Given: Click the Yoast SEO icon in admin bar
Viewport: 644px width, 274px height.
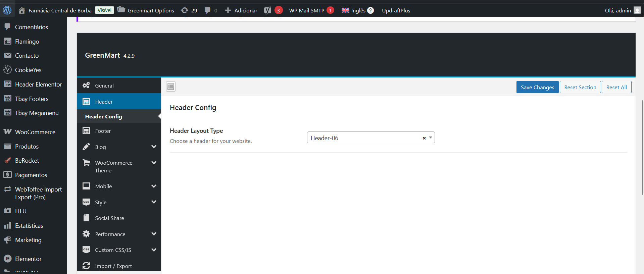Looking at the screenshot, I should [x=267, y=10].
